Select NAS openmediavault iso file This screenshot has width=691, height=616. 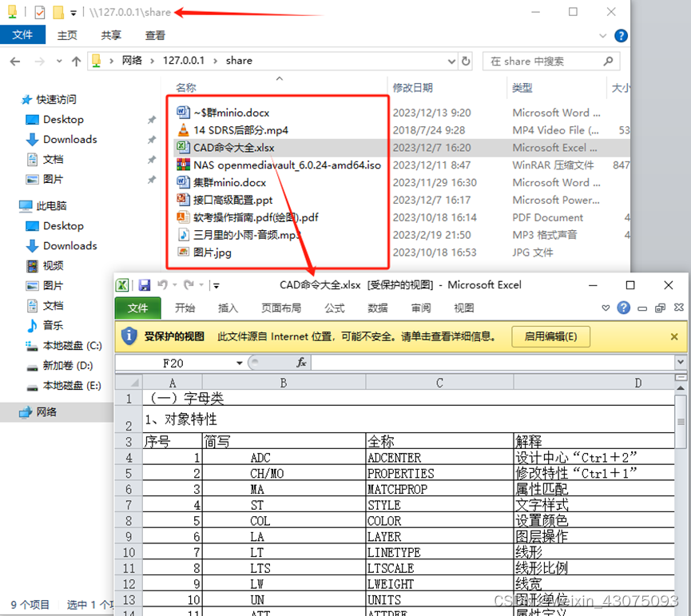point(287,165)
